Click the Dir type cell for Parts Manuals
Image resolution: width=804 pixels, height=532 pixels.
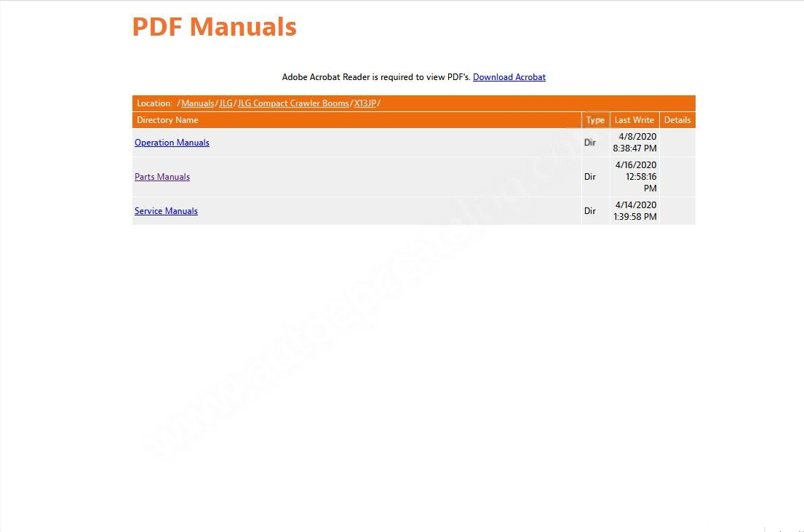coord(590,177)
